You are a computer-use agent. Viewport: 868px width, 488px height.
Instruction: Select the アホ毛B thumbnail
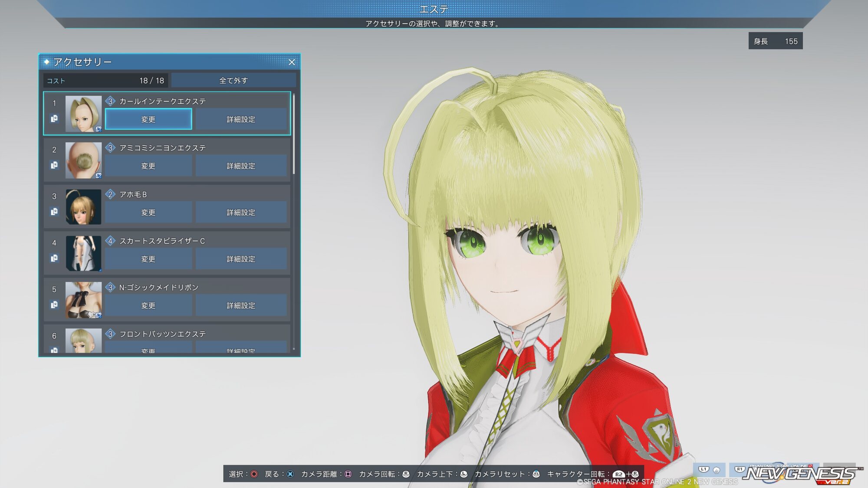(83, 206)
